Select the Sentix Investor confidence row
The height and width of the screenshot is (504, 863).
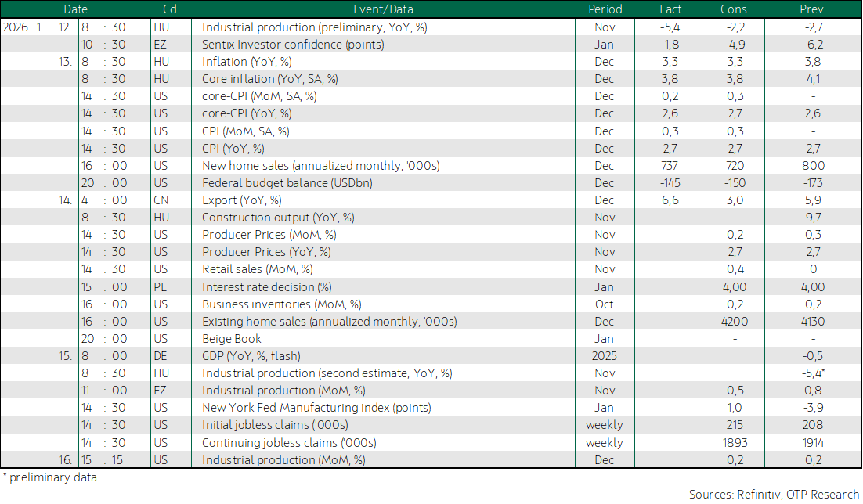431,45
